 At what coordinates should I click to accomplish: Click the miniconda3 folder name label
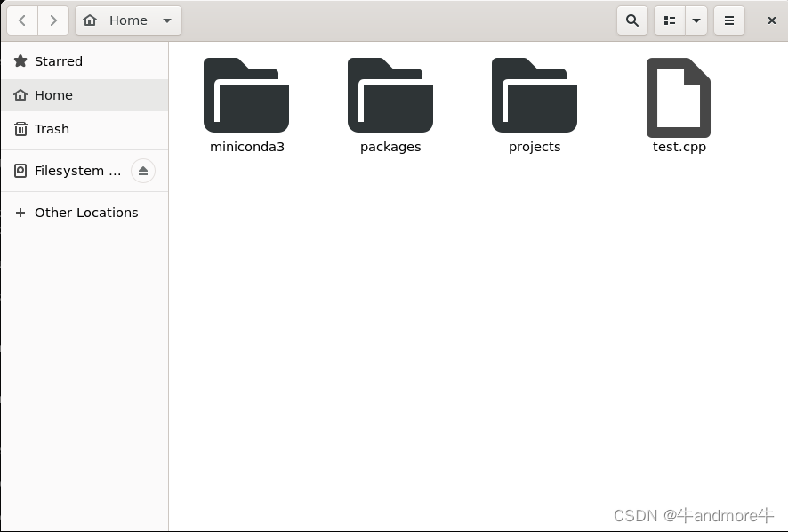click(247, 147)
